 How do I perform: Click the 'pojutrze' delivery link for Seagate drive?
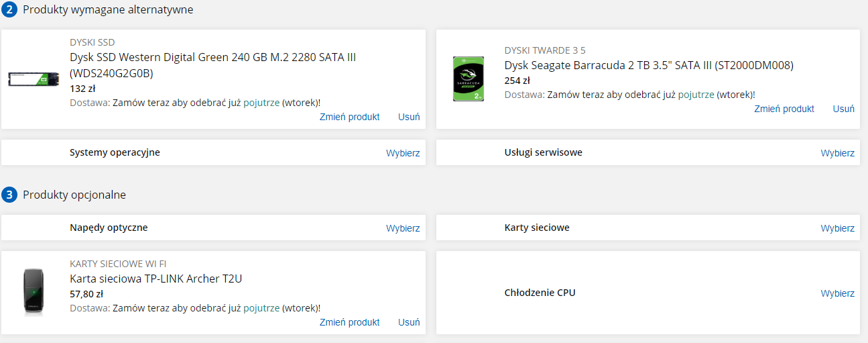tap(696, 95)
